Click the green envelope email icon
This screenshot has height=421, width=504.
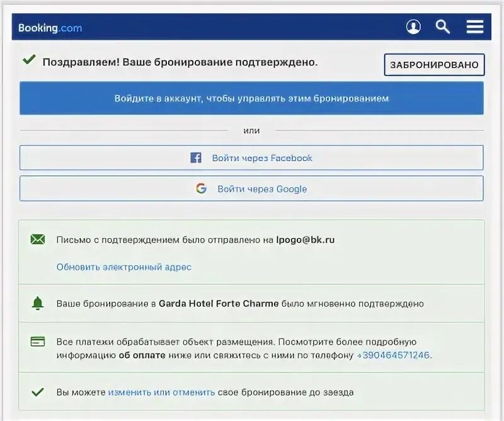coord(38,239)
